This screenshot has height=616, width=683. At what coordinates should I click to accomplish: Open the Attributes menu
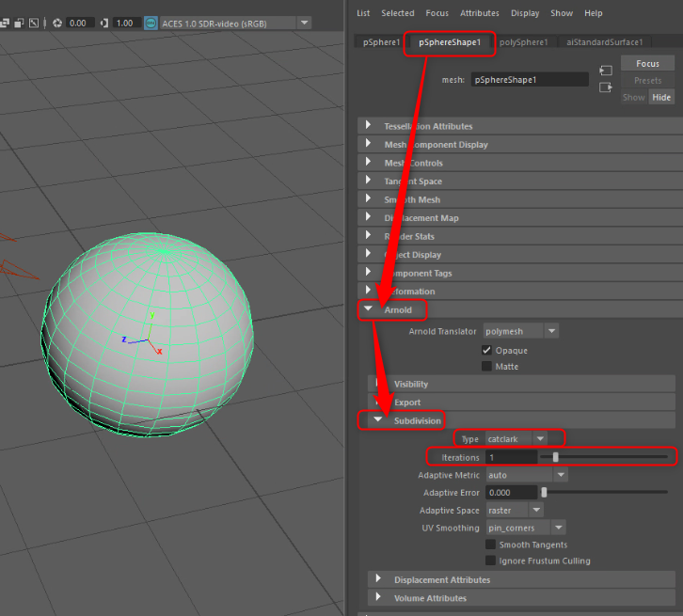(x=480, y=13)
